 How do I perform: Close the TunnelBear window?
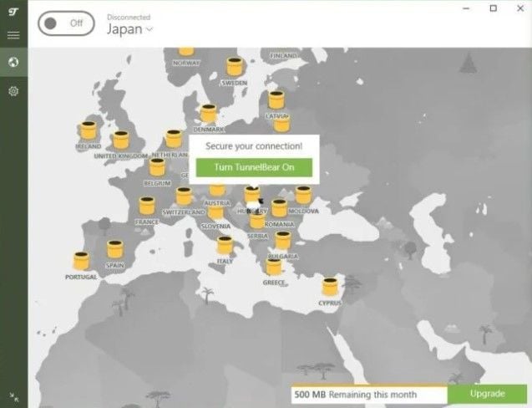coord(520,8)
